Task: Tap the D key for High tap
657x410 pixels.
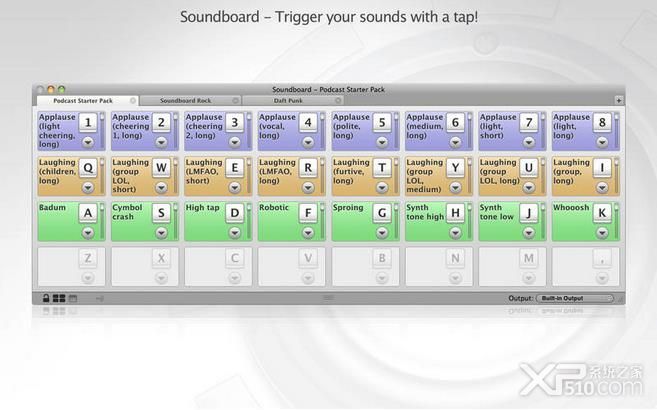Action: pyautogui.click(x=235, y=213)
